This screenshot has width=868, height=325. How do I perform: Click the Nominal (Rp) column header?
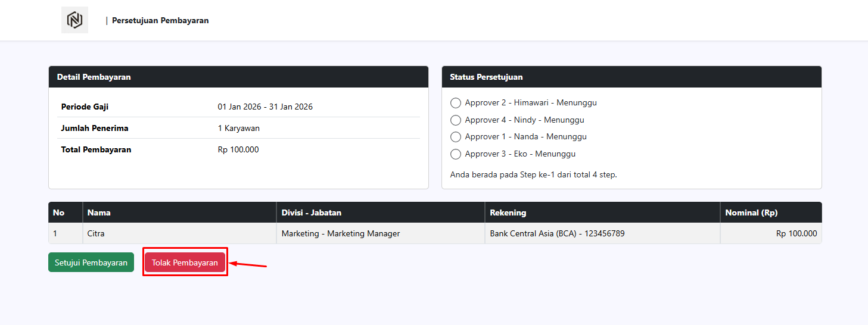(751, 212)
